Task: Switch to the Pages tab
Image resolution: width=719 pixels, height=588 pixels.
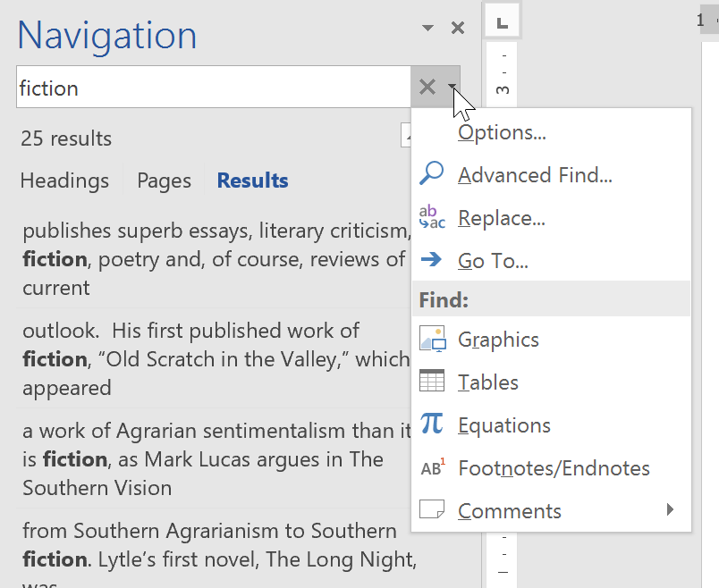Action: pos(164,181)
